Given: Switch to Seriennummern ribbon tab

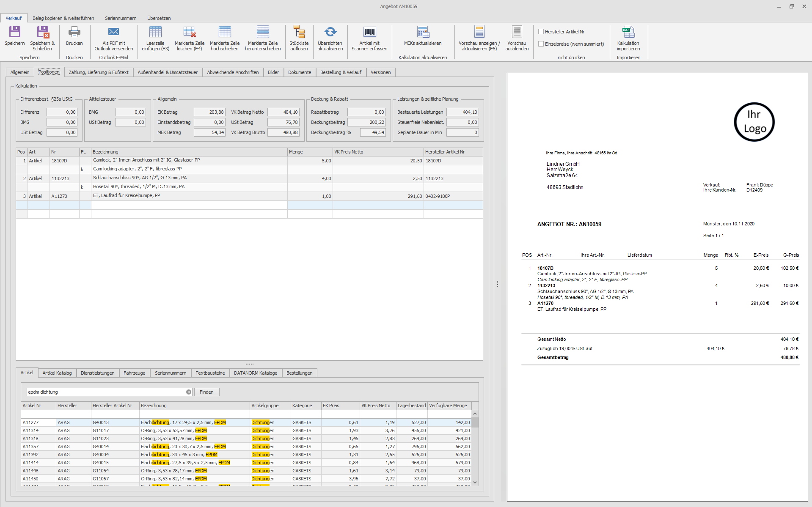Looking at the screenshot, I should (x=121, y=18).
